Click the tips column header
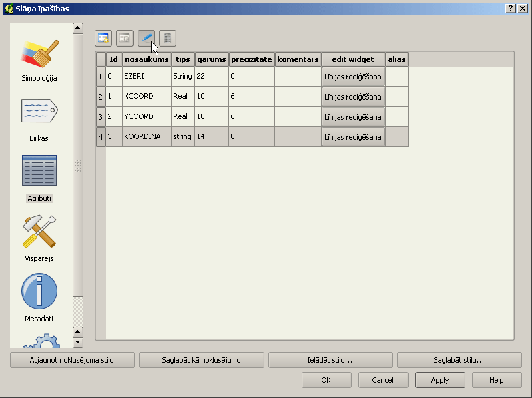The height and width of the screenshot is (398, 532). (x=183, y=59)
